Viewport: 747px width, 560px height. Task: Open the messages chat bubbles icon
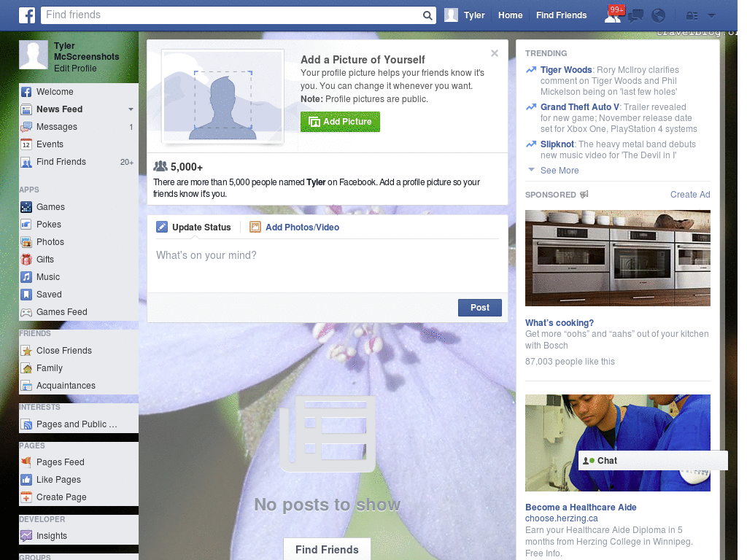coord(635,16)
